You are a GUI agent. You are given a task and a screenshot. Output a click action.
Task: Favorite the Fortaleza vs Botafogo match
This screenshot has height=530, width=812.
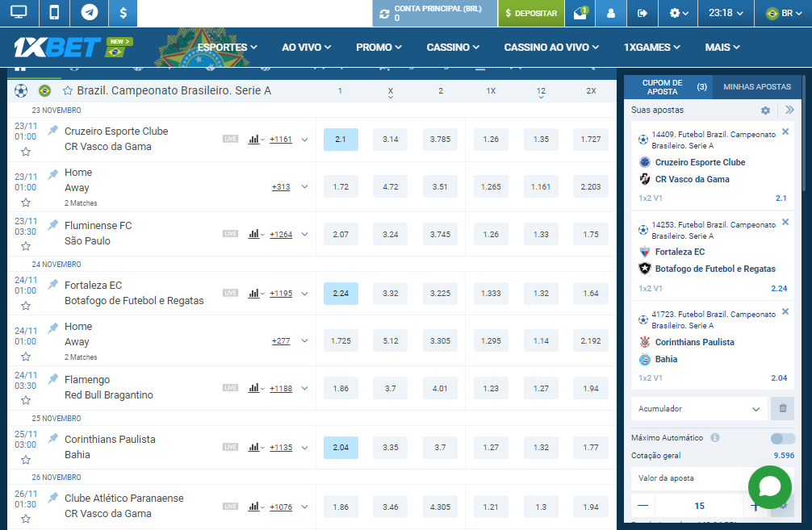[x=26, y=306]
